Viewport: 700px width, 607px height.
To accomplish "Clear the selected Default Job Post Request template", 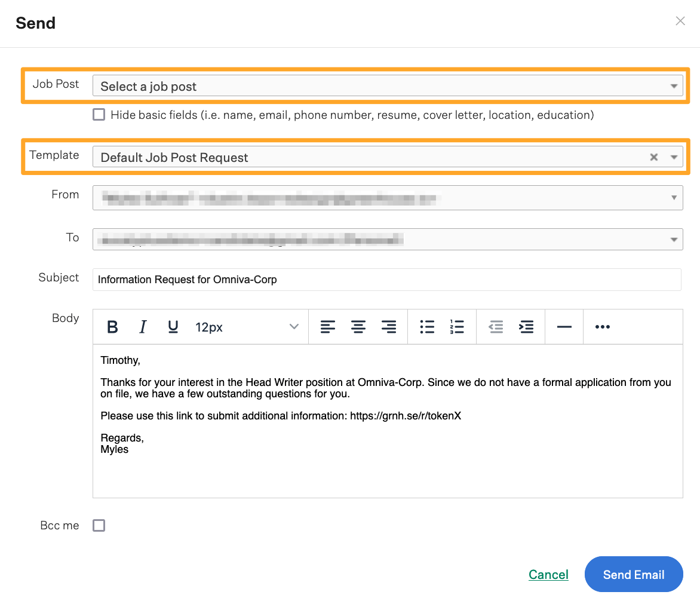I will [654, 157].
